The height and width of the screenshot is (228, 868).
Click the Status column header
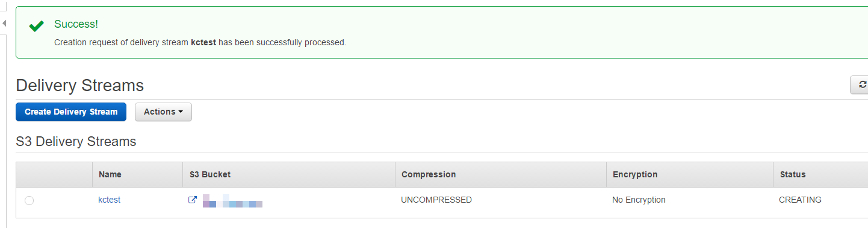(x=793, y=174)
